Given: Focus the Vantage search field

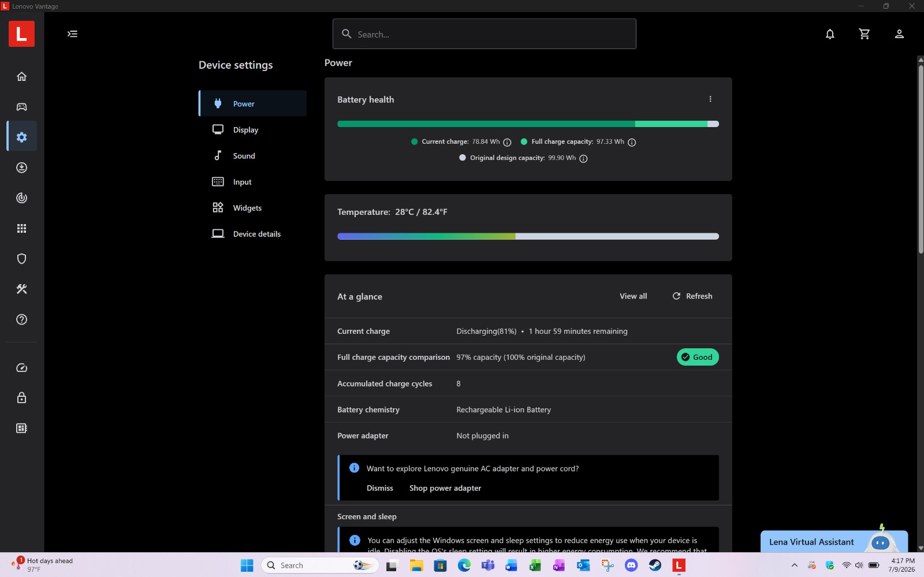Looking at the screenshot, I should [485, 34].
